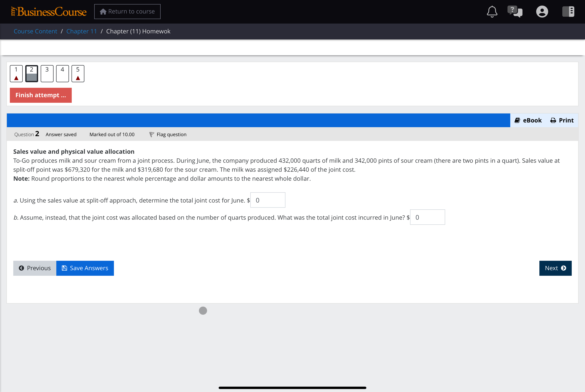Go to question 1 in navigator
The image size is (585, 392).
[16, 73]
